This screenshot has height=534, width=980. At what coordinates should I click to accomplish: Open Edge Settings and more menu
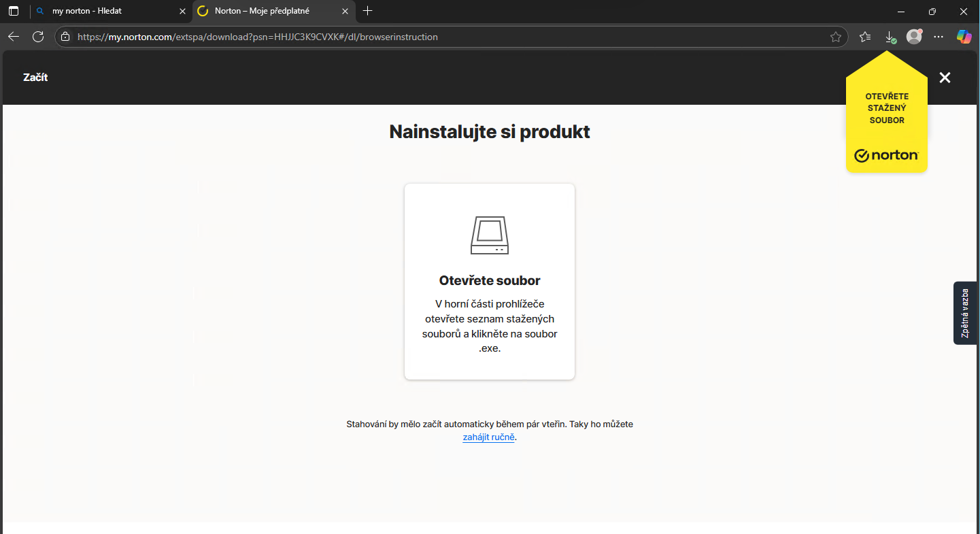[939, 37]
